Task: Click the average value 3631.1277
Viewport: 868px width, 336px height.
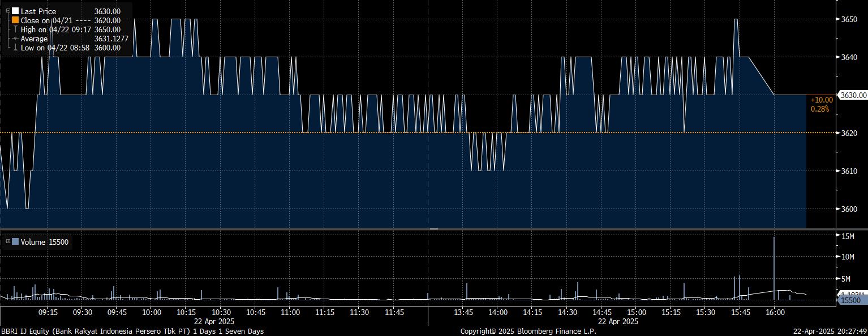Action: (x=111, y=39)
